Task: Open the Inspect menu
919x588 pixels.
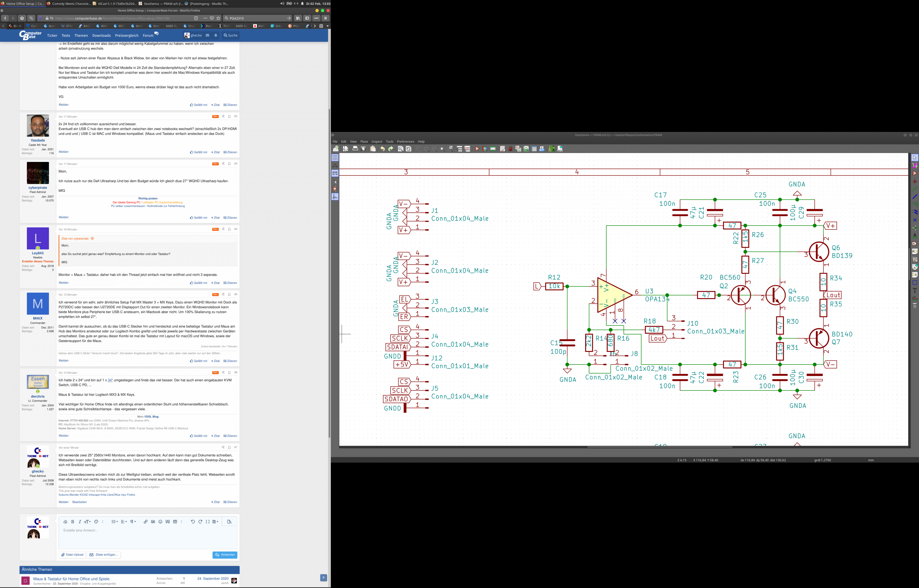Action: (377, 142)
